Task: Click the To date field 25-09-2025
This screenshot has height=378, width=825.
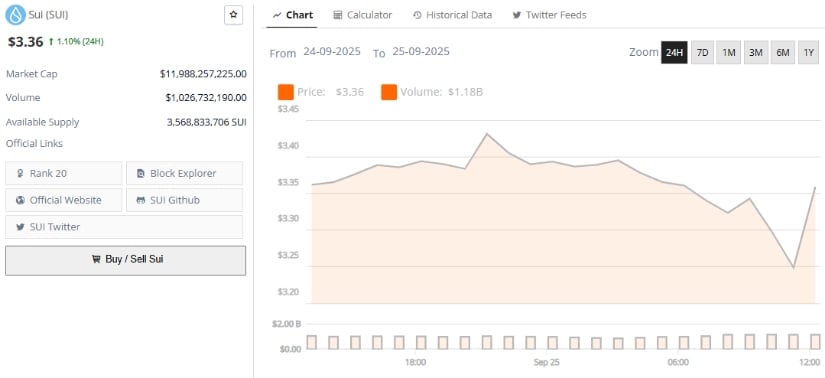Action: (421, 52)
